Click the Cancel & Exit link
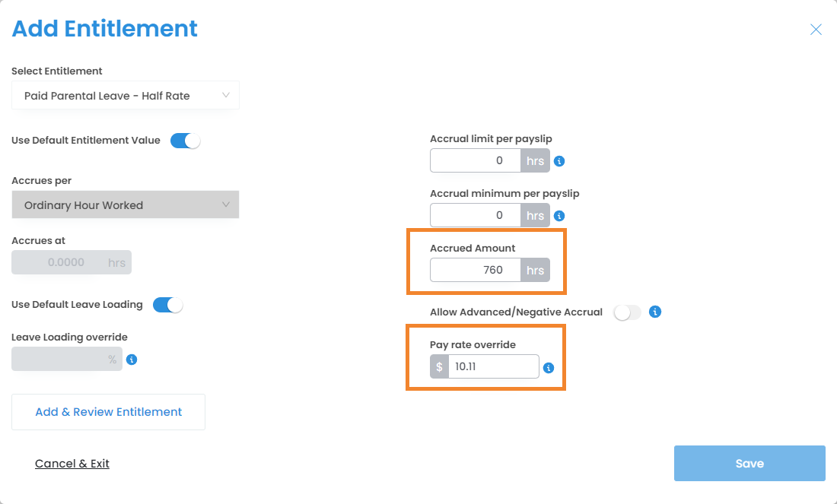This screenshot has height=504, width=837. [72, 464]
